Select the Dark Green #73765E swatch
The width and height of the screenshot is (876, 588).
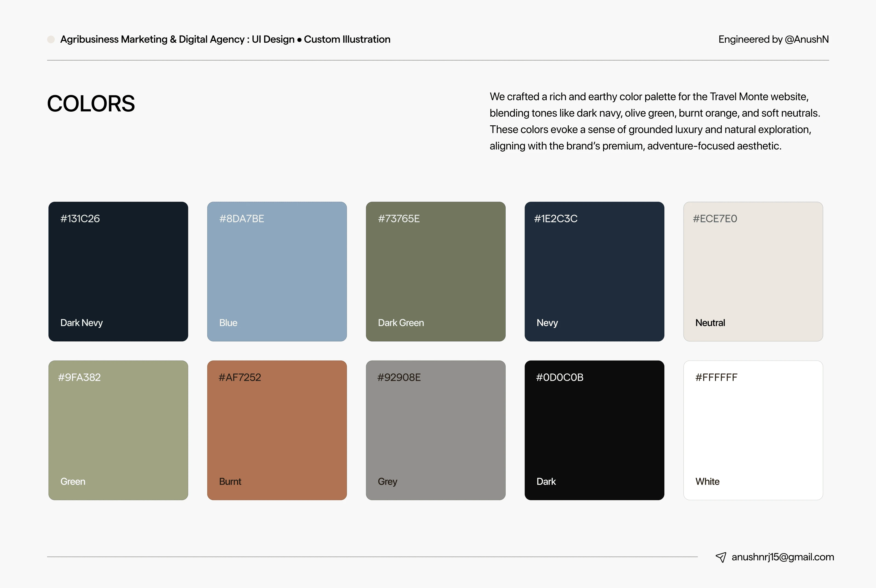point(436,272)
